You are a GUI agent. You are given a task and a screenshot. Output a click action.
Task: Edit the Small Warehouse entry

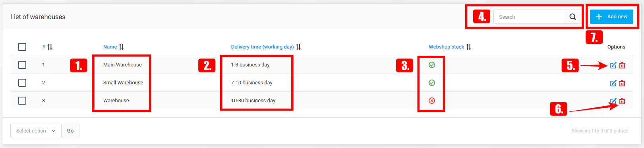pos(613,83)
